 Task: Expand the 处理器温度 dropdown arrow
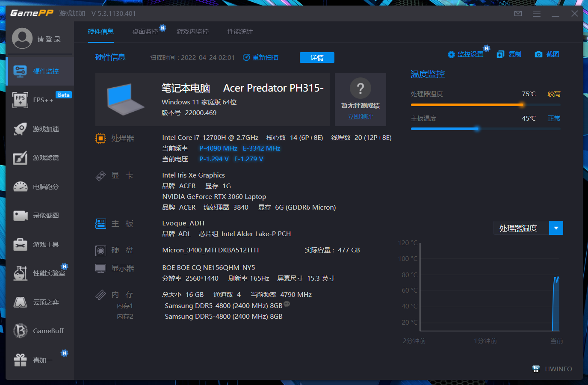[x=556, y=228]
